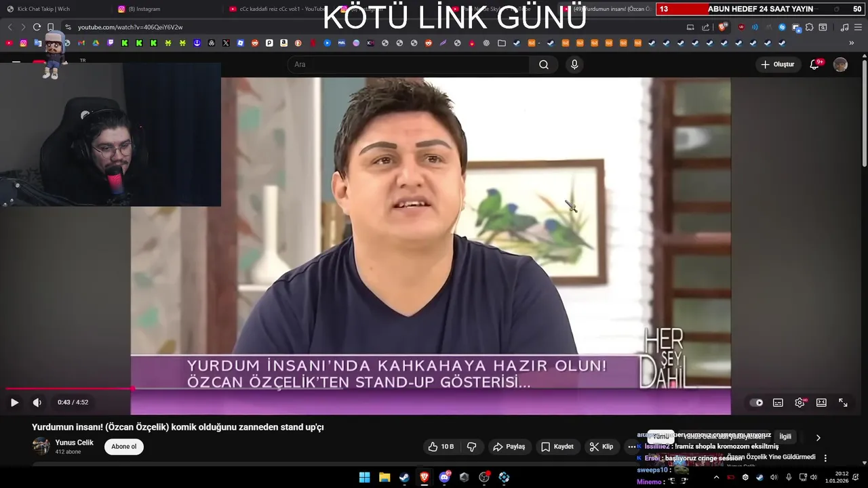
Task: Toggle the autoplay switch in player
Action: [756, 403]
